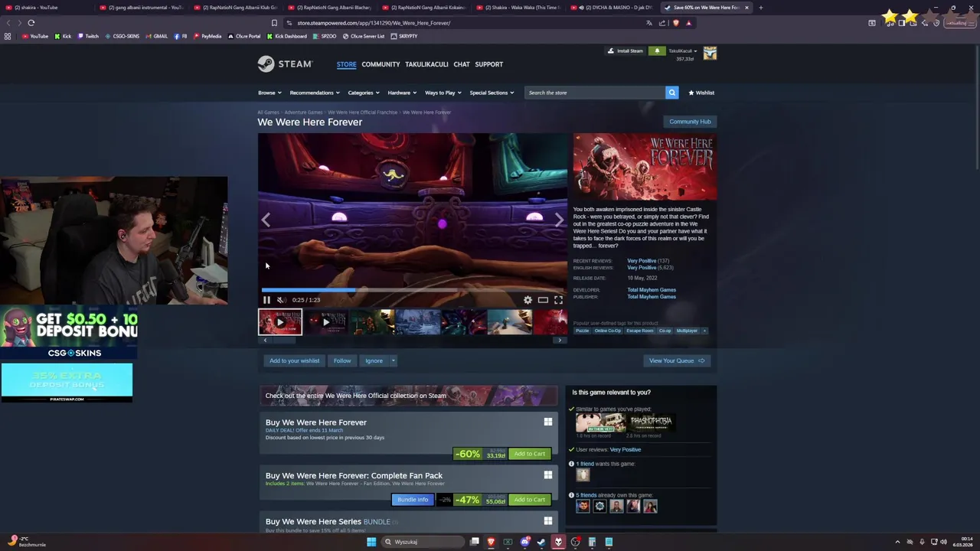The image size is (980, 551).
Task: Show previous media with left arrow
Action: [266, 220]
